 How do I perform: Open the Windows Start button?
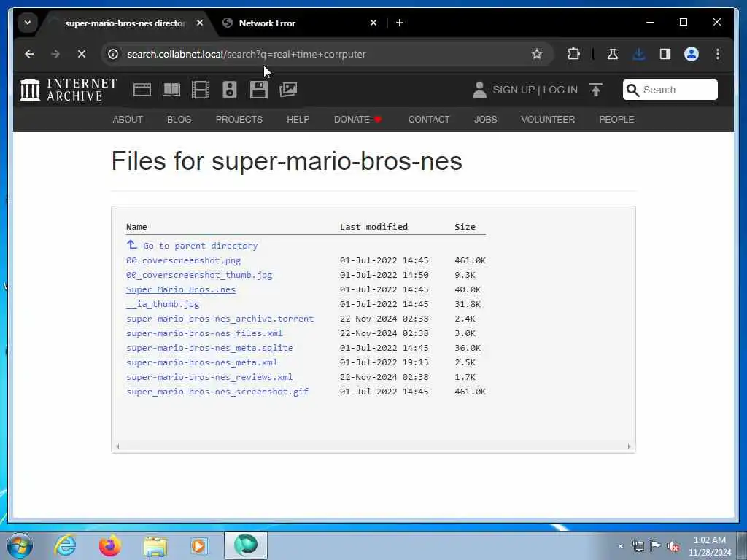click(x=20, y=545)
